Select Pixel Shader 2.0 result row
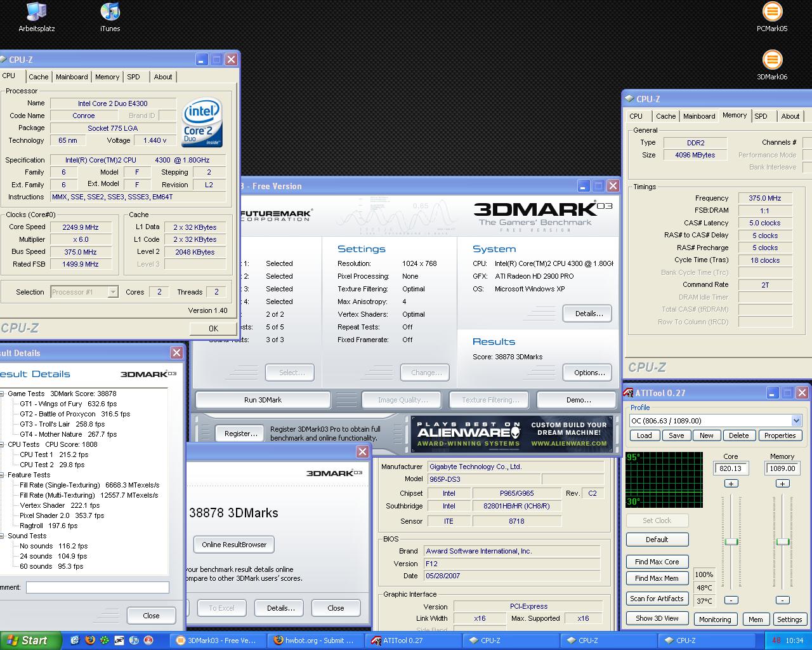 coord(62,515)
